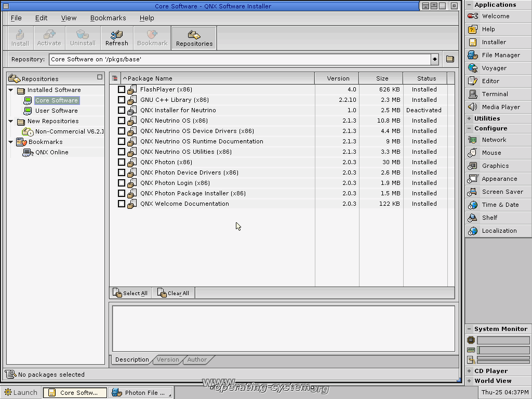Image resolution: width=532 pixels, height=399 pixels.
Task: Sort by the Package Name column
Action: coord(217,78)
